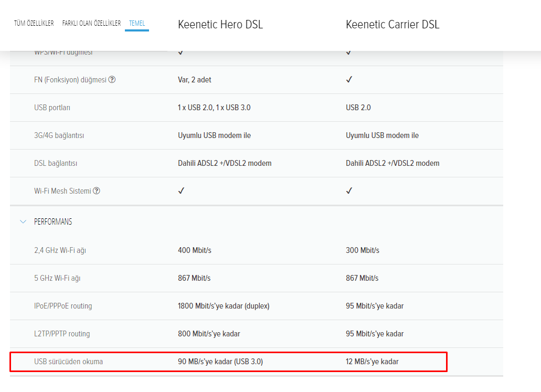Select the 5 GHz Wi-Fi ağı label
Image resolution: width=541 pixels, height=392 pixels.
57,278
